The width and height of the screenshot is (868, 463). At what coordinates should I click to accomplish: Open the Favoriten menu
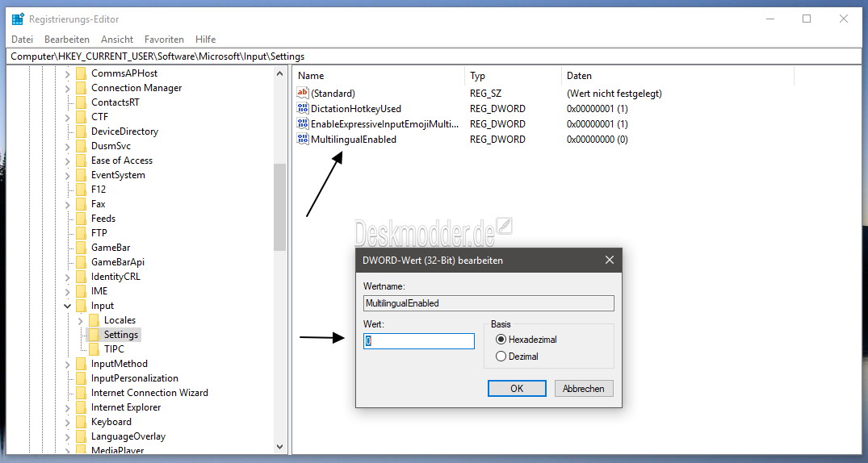tap(164, 40)
